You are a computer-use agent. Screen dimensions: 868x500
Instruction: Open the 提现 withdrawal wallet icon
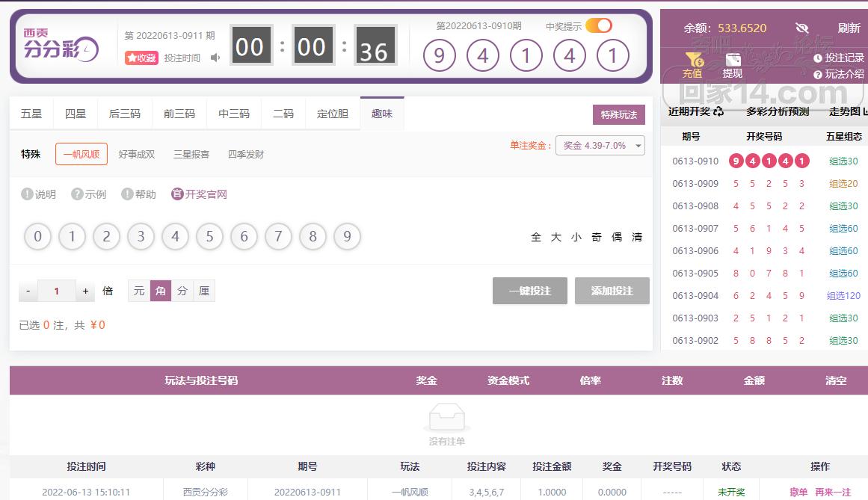coord(733,60)
